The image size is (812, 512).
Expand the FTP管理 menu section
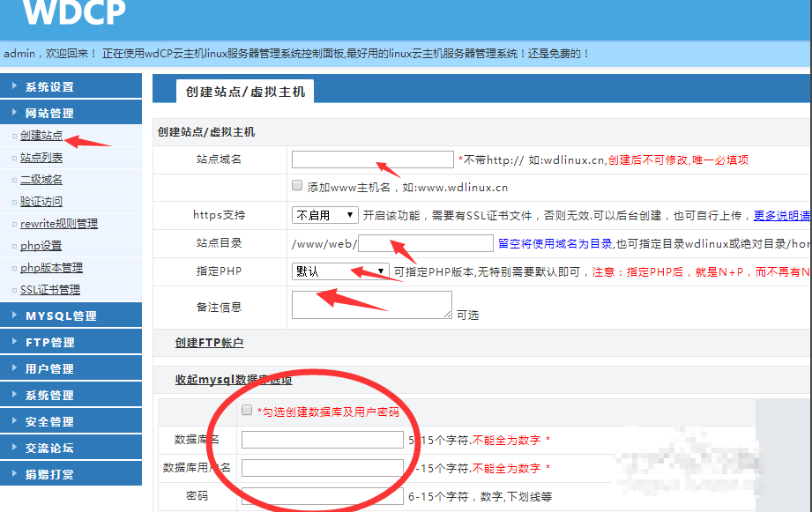[49, 343]
